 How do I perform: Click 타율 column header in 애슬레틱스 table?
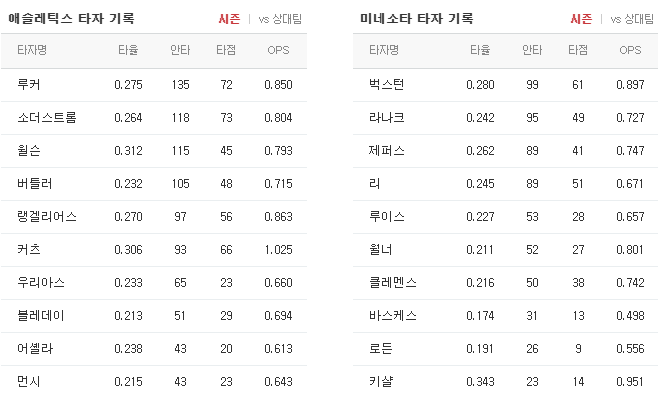[128, 50]
